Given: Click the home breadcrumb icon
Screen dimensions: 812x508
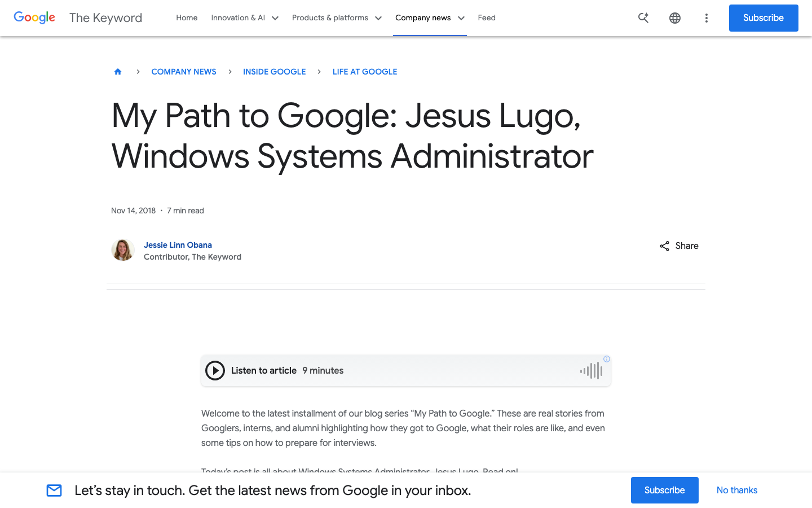Looking at the screenshot, I should pyautogui.click(x=118, y=72).
